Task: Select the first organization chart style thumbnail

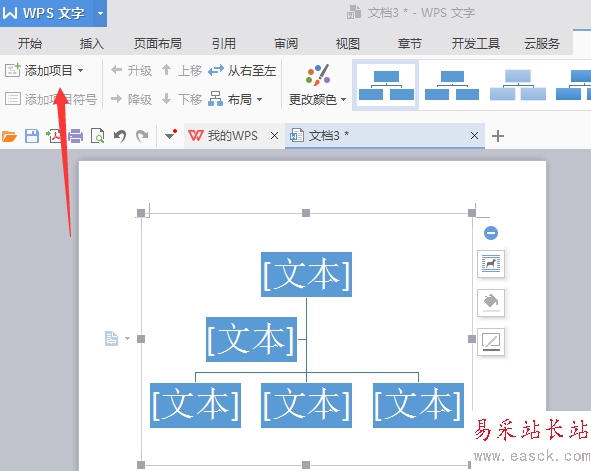Action: [386, 85]
